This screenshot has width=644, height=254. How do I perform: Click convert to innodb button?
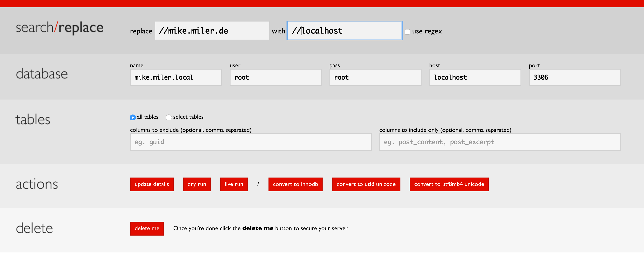(x=295, y=184)
